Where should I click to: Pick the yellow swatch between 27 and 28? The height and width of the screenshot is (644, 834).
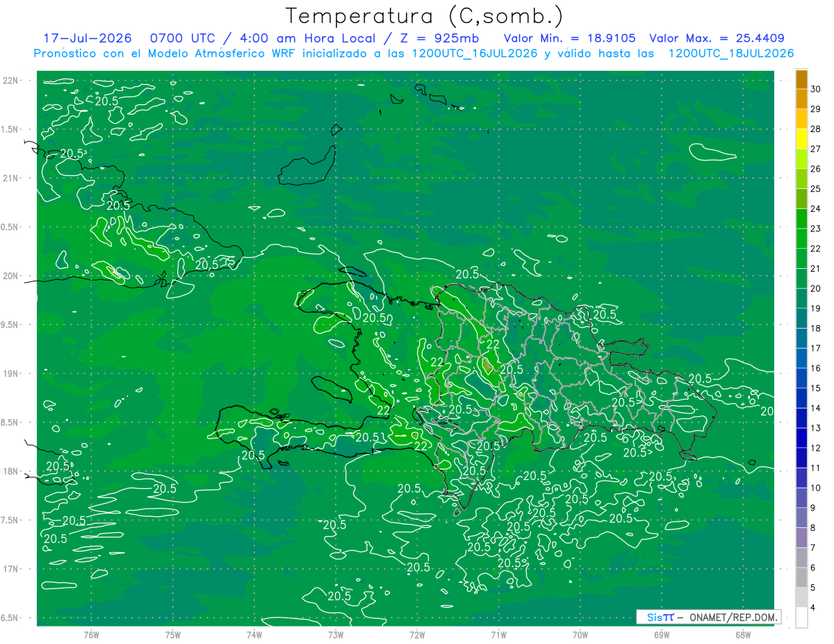tap(802, 139)
